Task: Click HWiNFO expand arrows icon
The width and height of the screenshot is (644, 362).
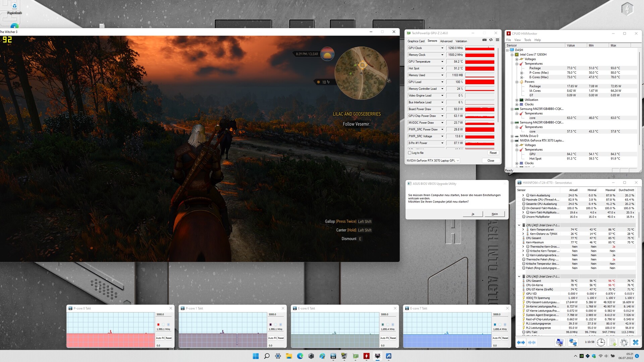Action: [x=521, y=342]
